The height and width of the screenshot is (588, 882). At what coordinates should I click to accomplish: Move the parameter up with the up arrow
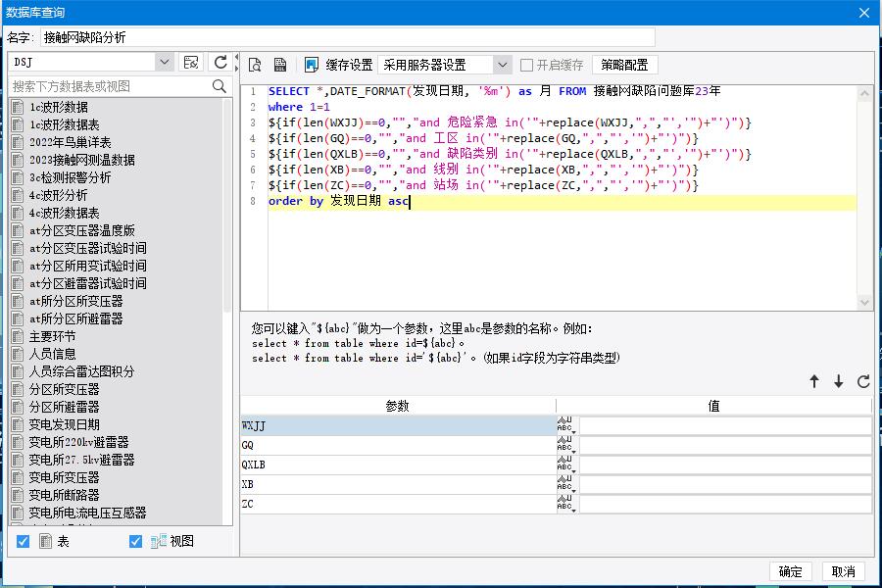tap(814, 381)
